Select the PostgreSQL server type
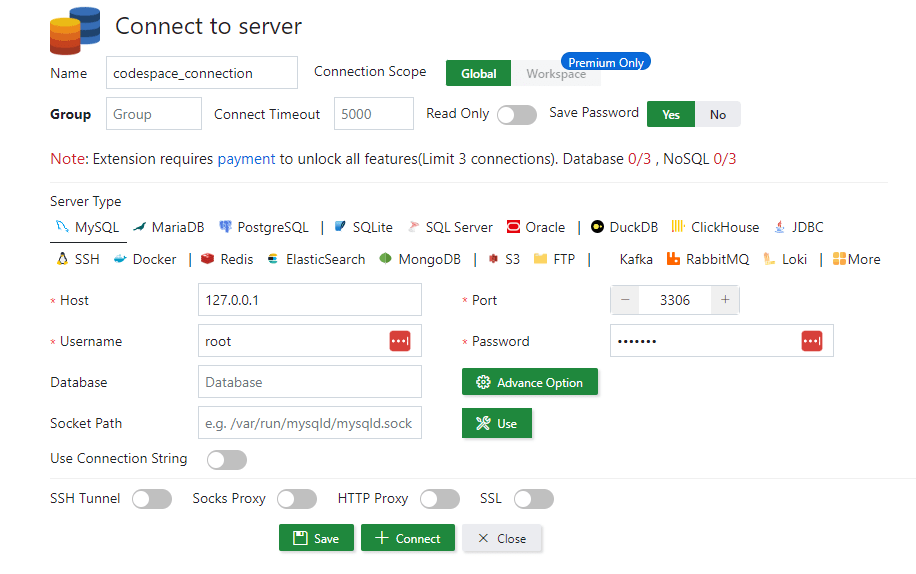The image size is (916, 574). tap(263, 227)
